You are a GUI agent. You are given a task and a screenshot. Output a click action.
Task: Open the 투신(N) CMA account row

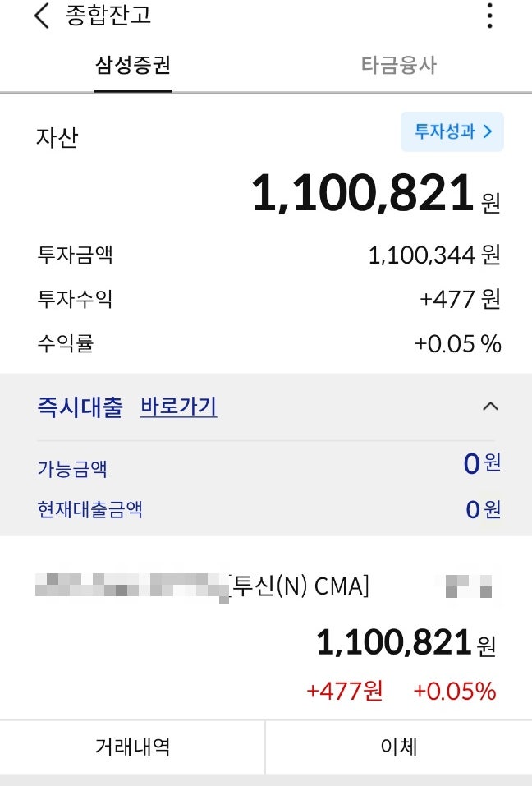(x=266, y=586)
